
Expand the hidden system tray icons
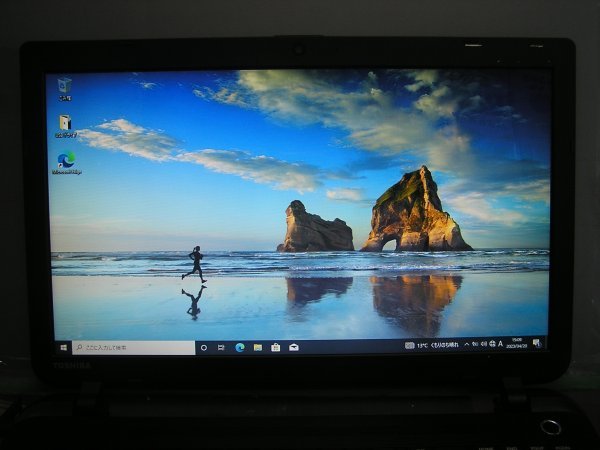pyautogui.click(x=466, y=345)
